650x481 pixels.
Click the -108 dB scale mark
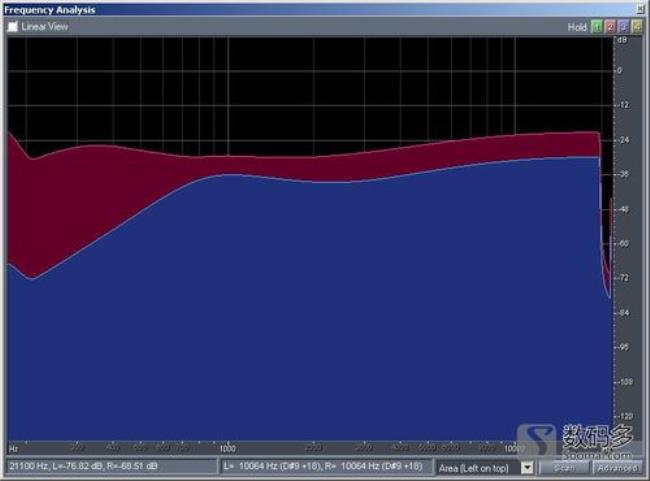click(625, 381)
